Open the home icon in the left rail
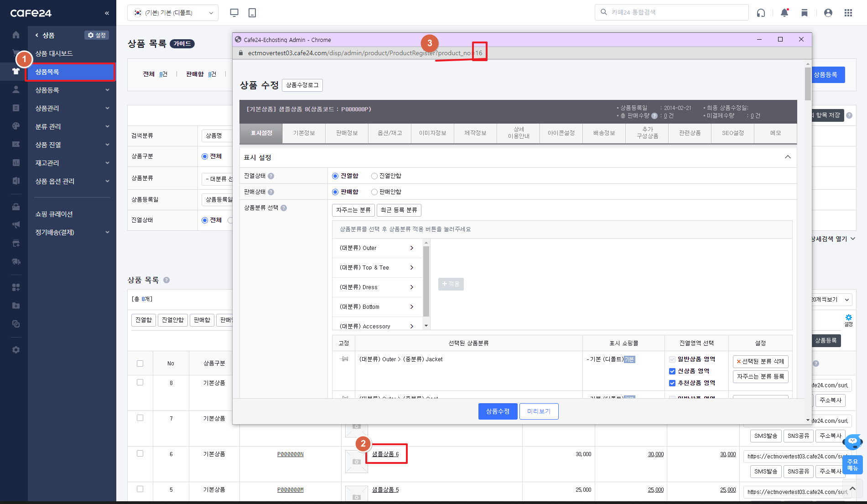 [x=16, y=35]
